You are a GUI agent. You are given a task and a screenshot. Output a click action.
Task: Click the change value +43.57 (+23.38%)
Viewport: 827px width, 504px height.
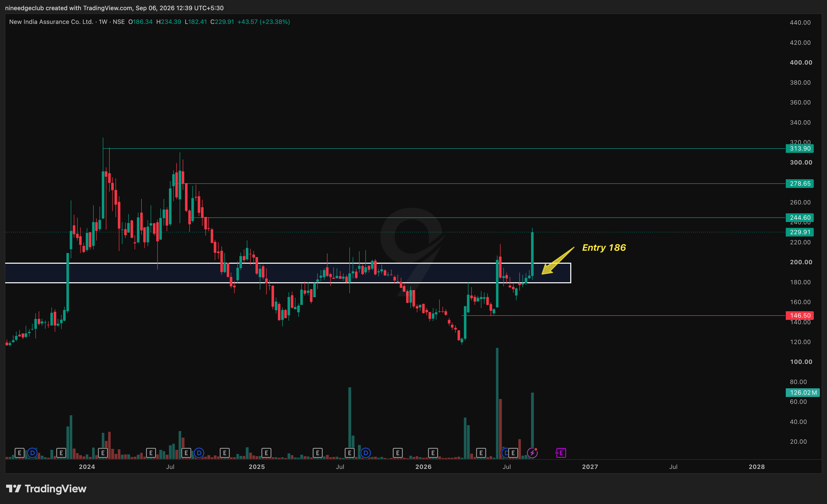click(263, 22)
